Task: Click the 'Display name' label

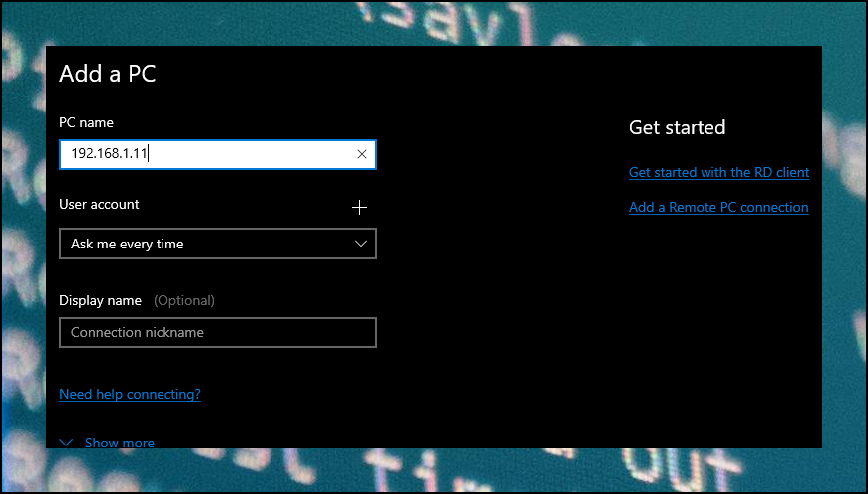Action: (101, 300)
